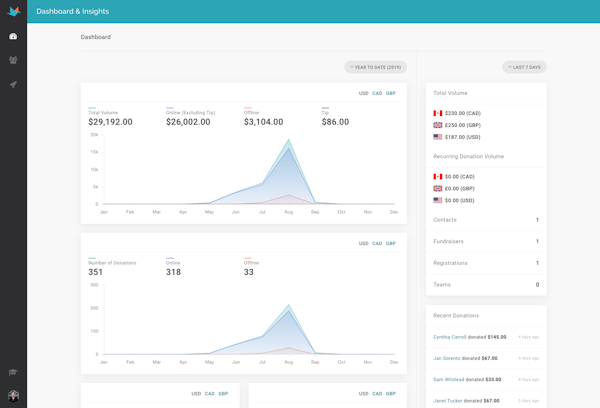Select USD on the donations count chart
Image resolution: width=600 pixels, height=408 pixels.
click(x=364, y=243)
